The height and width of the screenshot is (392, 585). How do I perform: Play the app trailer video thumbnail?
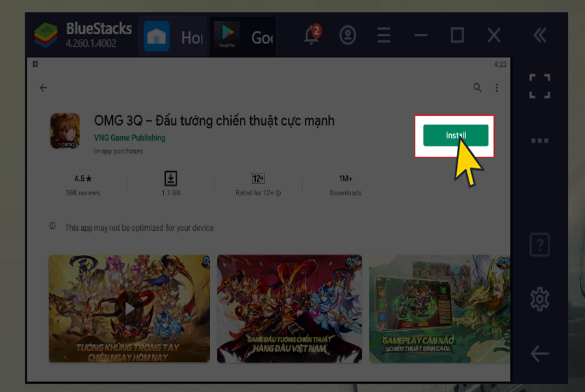tap(129, 308)
